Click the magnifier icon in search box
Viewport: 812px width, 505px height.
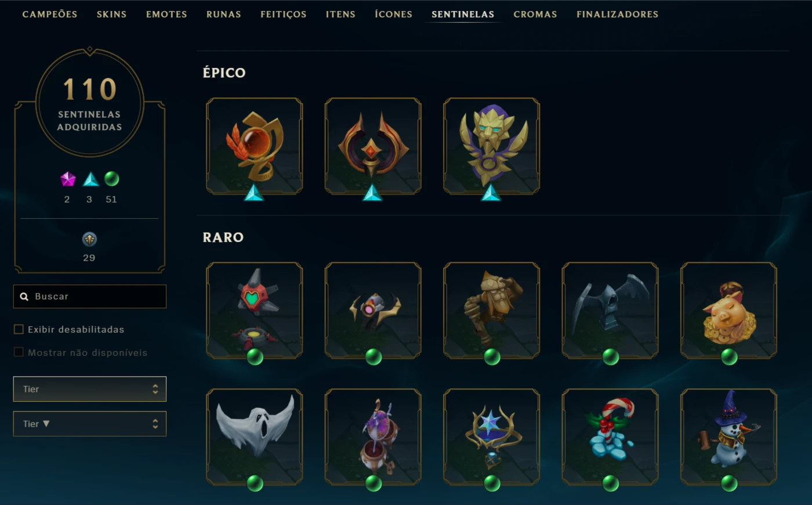coord(24,297)
